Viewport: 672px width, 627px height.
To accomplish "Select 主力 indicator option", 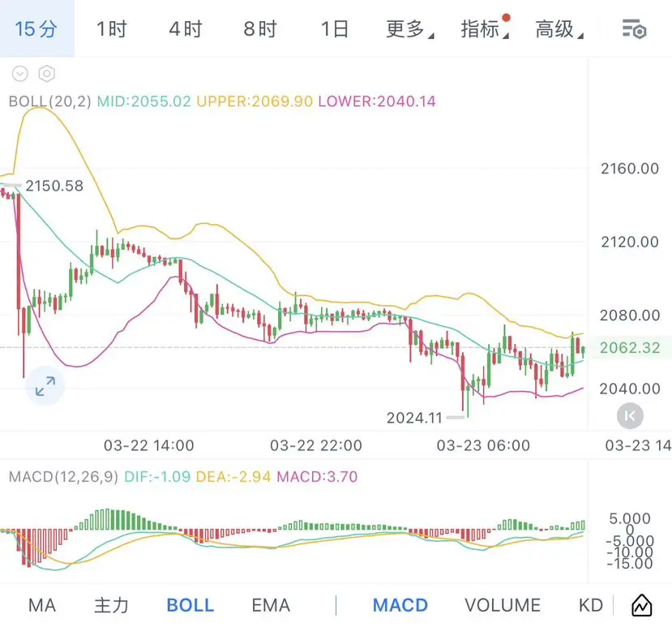I will point(111,605).
